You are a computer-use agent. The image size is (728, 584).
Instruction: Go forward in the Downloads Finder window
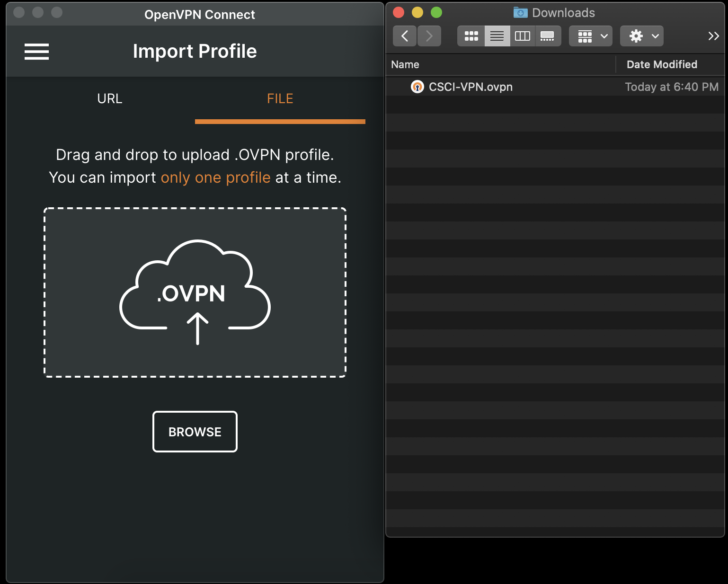click(x=429, y=36)
